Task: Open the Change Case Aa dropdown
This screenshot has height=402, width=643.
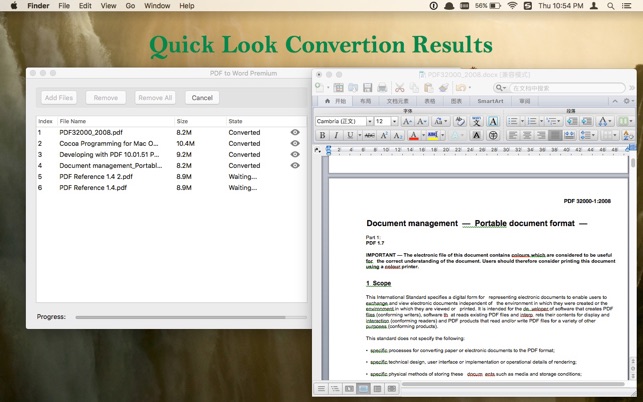Action: pyautogui.click(x=441, y=121)
